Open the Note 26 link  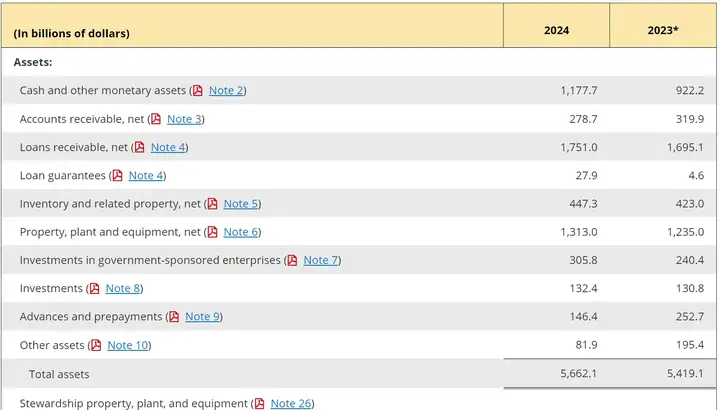point(291,403)
